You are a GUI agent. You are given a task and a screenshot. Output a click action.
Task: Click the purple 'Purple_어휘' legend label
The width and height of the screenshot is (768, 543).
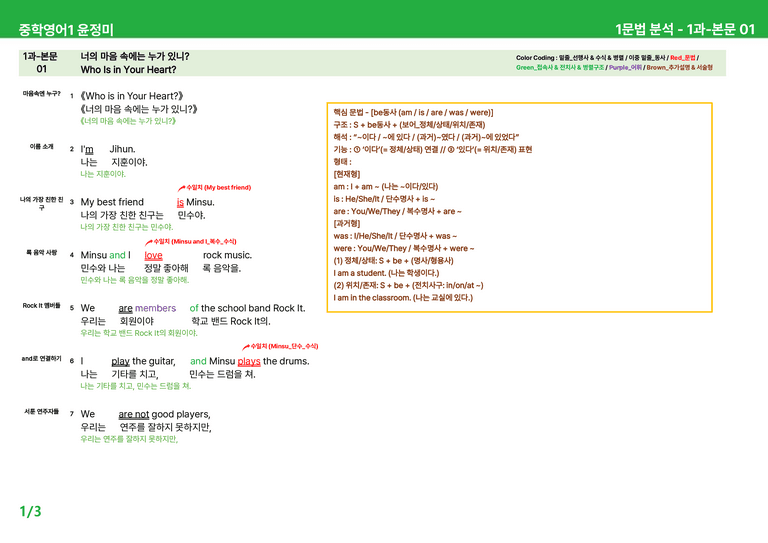tap(625, 68)
